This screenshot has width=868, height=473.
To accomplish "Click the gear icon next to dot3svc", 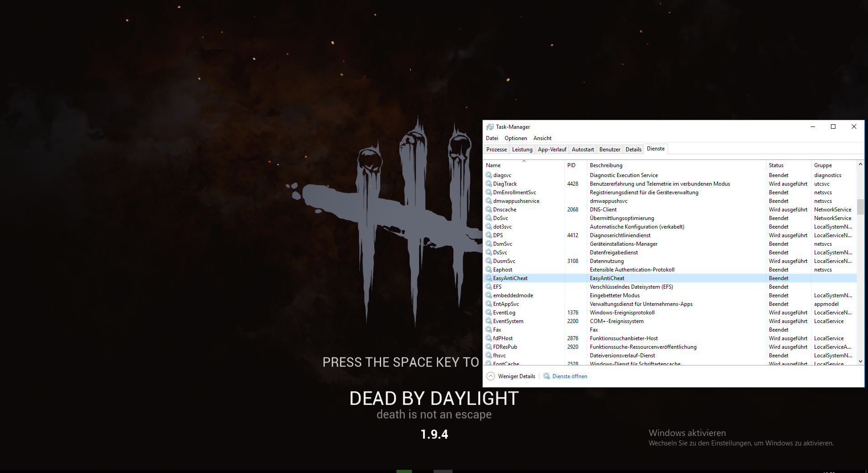I will [x=489, y=226].
